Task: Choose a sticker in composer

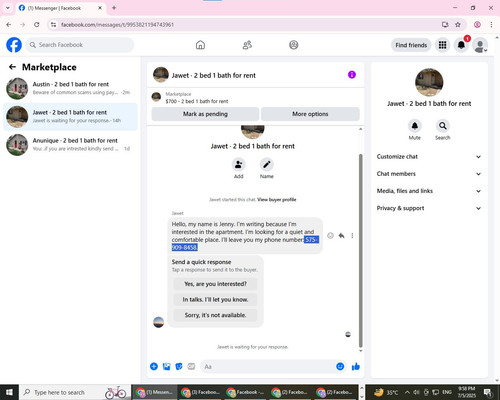Action: point(179,367)
